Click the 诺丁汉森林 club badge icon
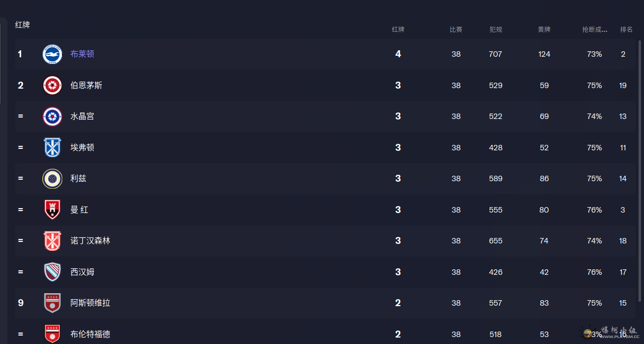The height and width of the screenshot is (344, 644). tap(52, 241)
